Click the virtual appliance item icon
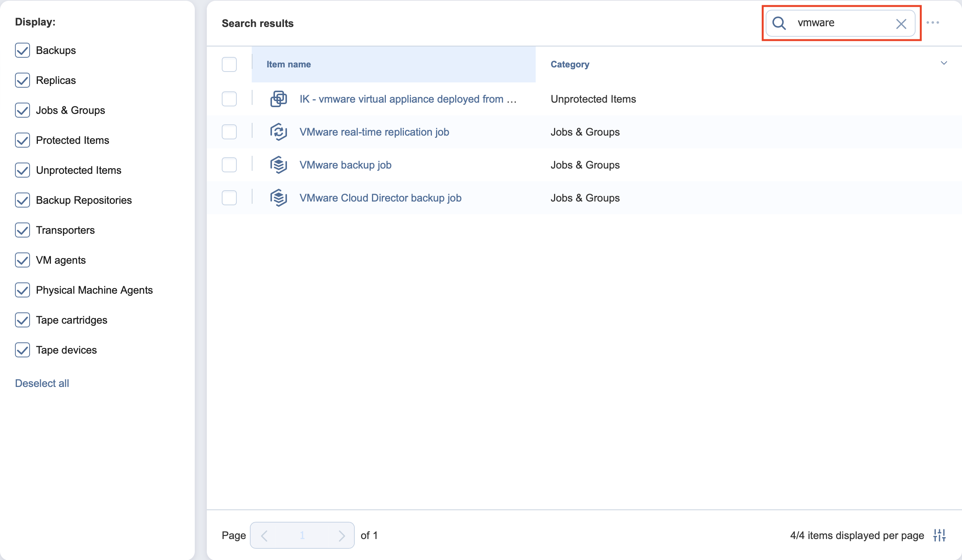962x560 pixels. tap(278, 99)
